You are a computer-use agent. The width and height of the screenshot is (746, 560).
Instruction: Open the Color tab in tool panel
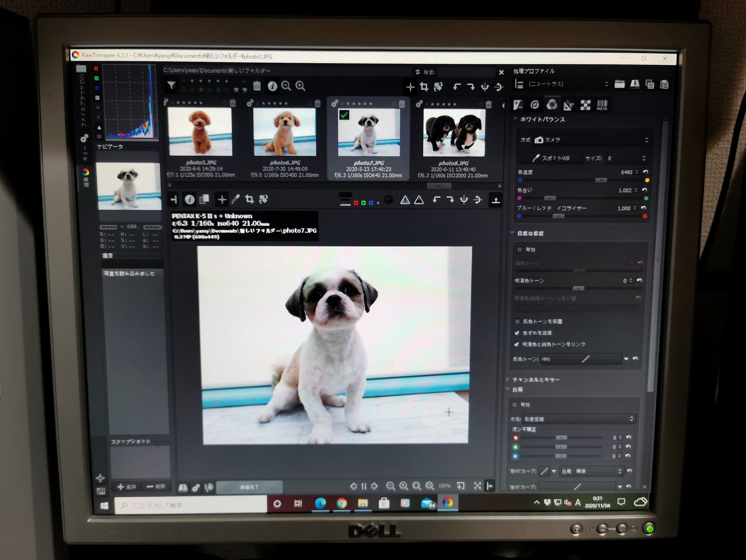[x=552, y=105]
